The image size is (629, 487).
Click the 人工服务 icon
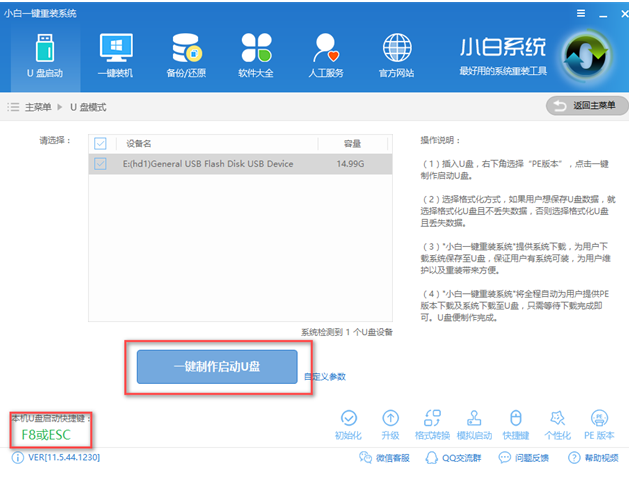point(327,55)
